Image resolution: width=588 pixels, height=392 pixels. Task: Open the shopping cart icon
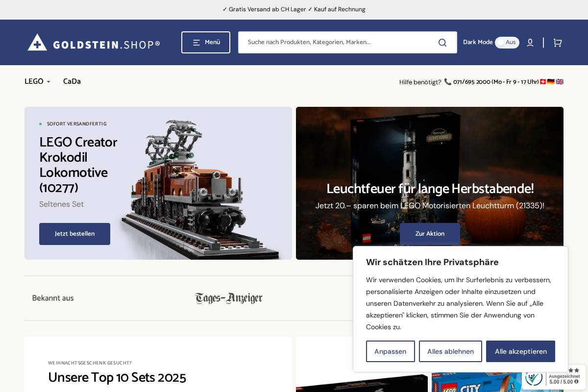tap(557, 43)
